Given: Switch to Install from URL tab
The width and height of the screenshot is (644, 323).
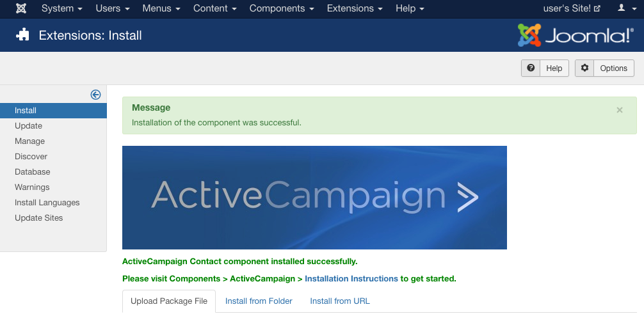Looking at the screenshot, I should (340, 301).
